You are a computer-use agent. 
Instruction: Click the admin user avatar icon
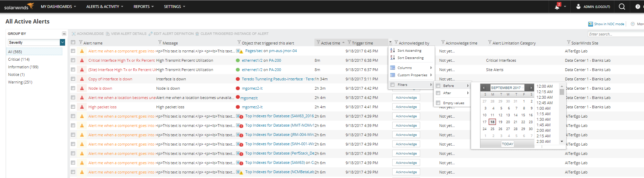[x=578, y=7]
